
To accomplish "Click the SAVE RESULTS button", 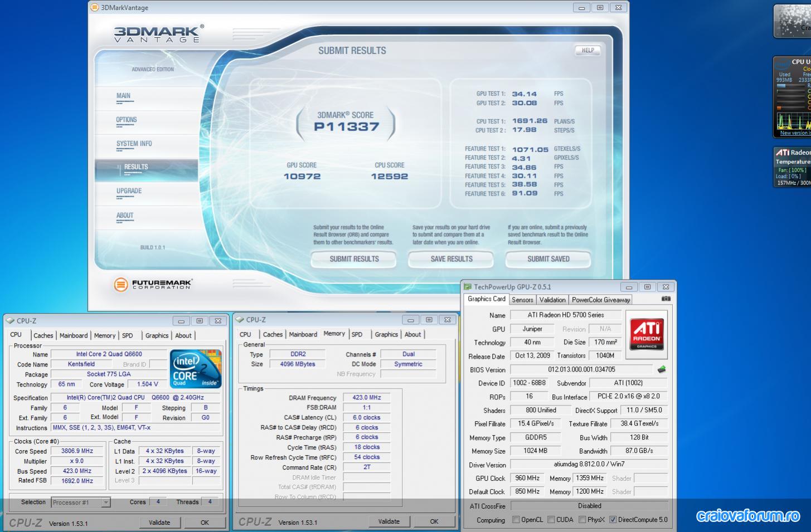I will click(451, 259).
